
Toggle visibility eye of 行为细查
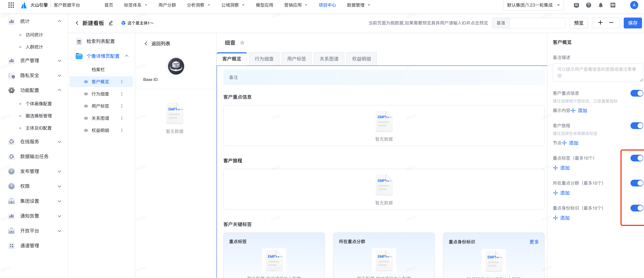click(86, 94)
